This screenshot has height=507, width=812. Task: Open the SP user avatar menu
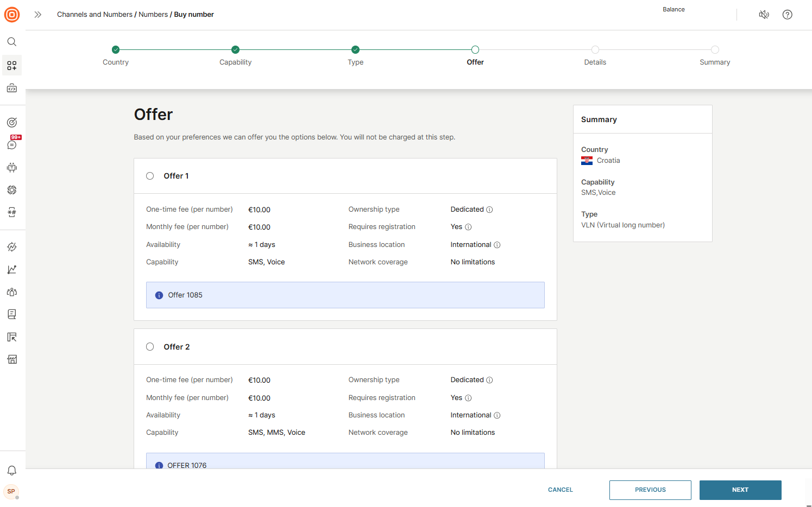(11, 491)
